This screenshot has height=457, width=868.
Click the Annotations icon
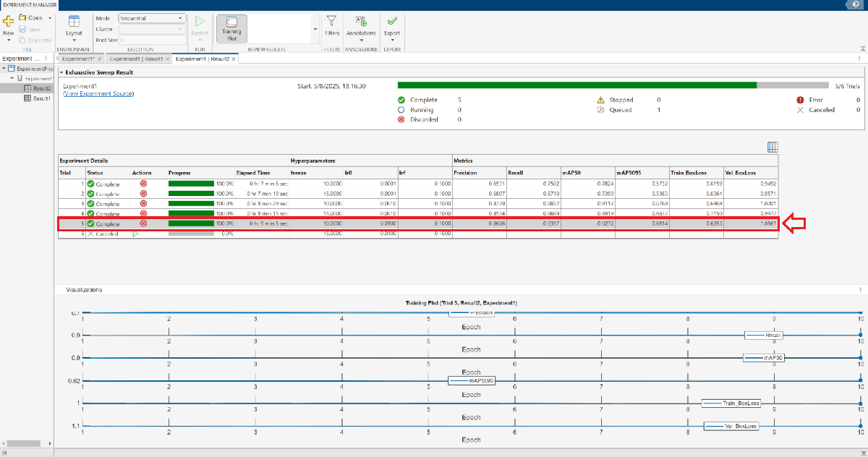tap(361, 21)
